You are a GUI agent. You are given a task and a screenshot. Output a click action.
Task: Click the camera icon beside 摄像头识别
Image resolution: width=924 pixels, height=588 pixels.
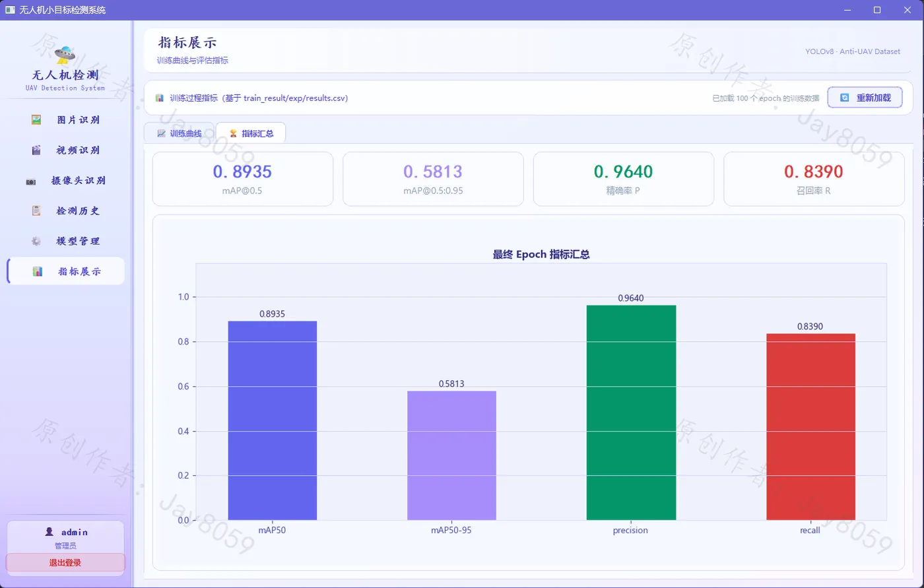(x=31, y=181)
